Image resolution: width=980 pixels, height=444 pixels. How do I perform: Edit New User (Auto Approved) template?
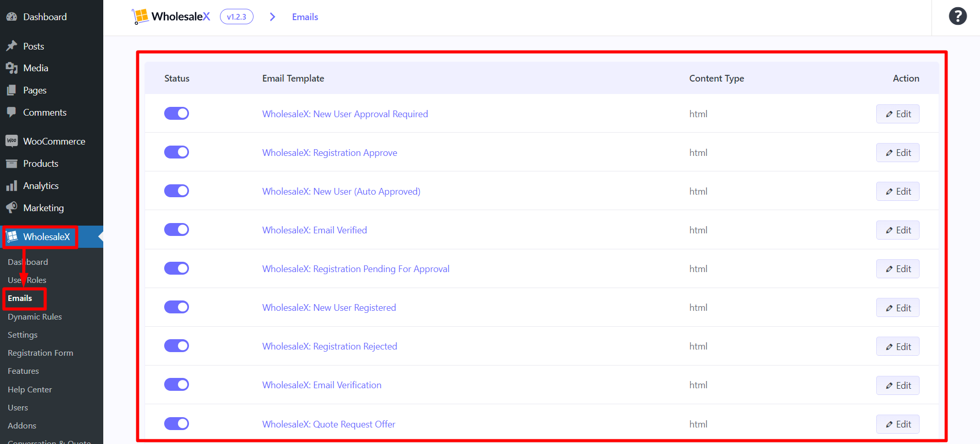click(x=898, y=191)
